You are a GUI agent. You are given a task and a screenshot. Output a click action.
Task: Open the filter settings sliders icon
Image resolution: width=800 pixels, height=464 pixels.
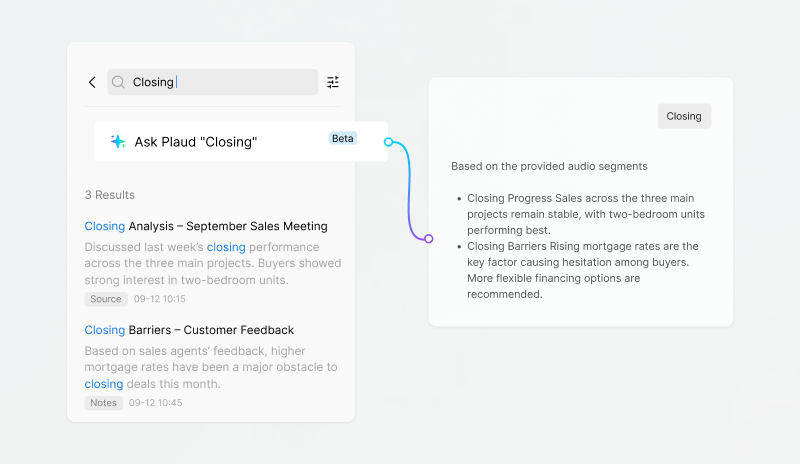point(333,82)
